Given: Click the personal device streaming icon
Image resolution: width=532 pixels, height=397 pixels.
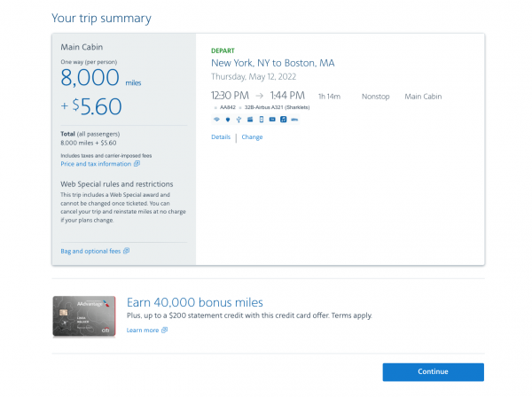Looking at the screenshot, I should pos(261,119).
